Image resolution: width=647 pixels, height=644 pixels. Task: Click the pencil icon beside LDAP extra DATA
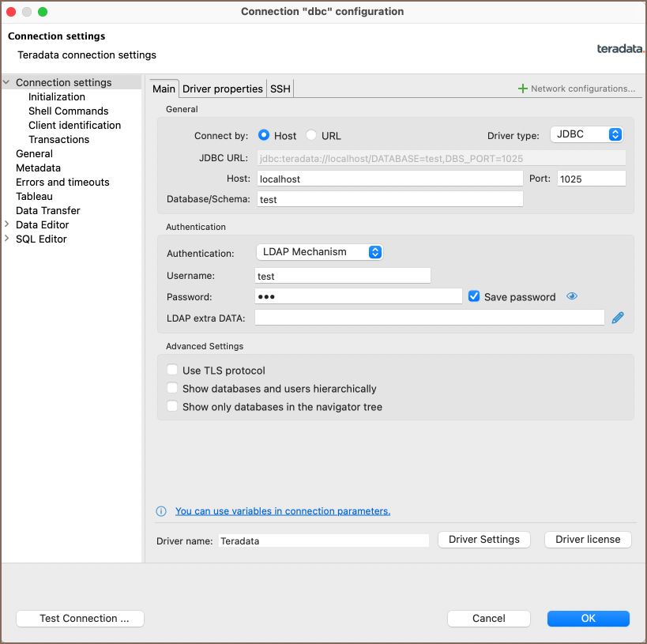(618, 318)
